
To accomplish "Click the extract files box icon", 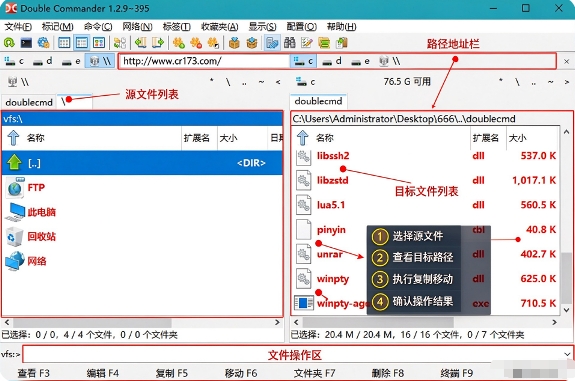I will [252, 43].
